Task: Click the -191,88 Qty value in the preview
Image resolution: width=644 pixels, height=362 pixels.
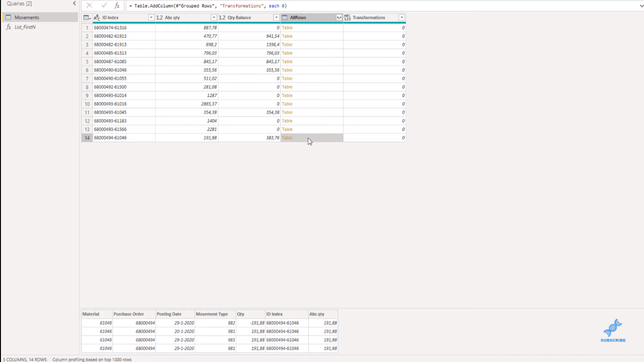Action: 250,323
